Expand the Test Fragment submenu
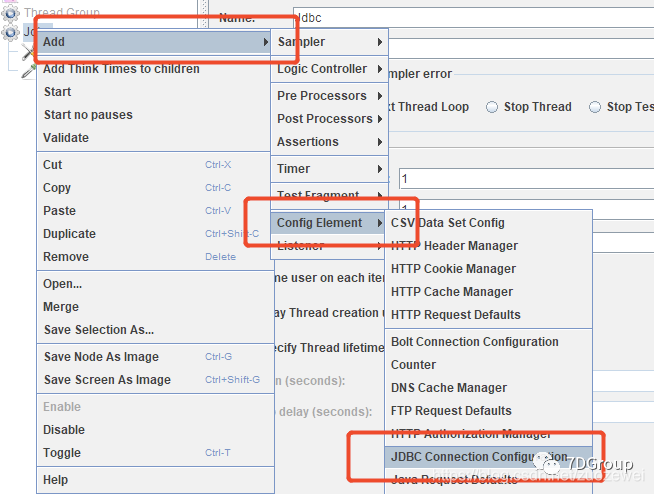 (330, 196)
